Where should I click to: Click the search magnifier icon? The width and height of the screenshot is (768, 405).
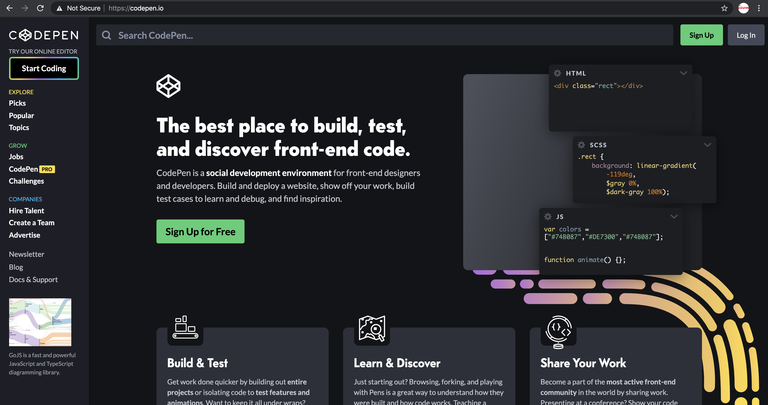click(x=106, y=35)
